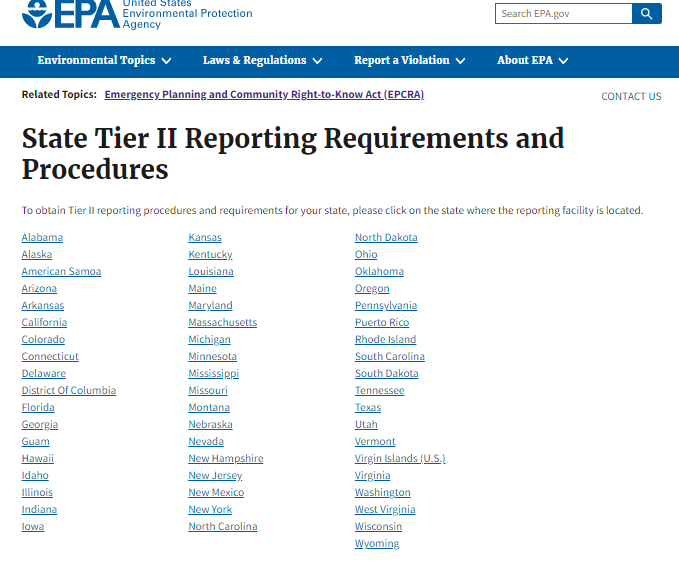Open the New Mexico link

tap(216, 492)
